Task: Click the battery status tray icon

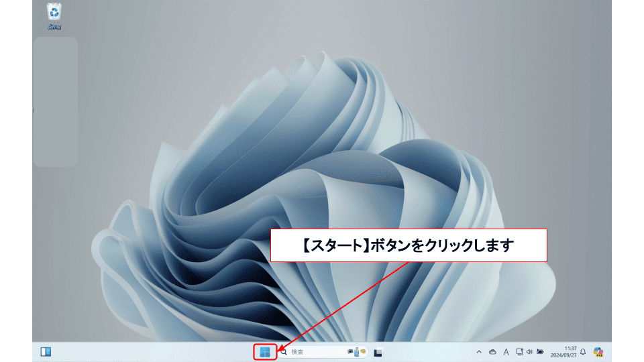Action: click(540, 351)
